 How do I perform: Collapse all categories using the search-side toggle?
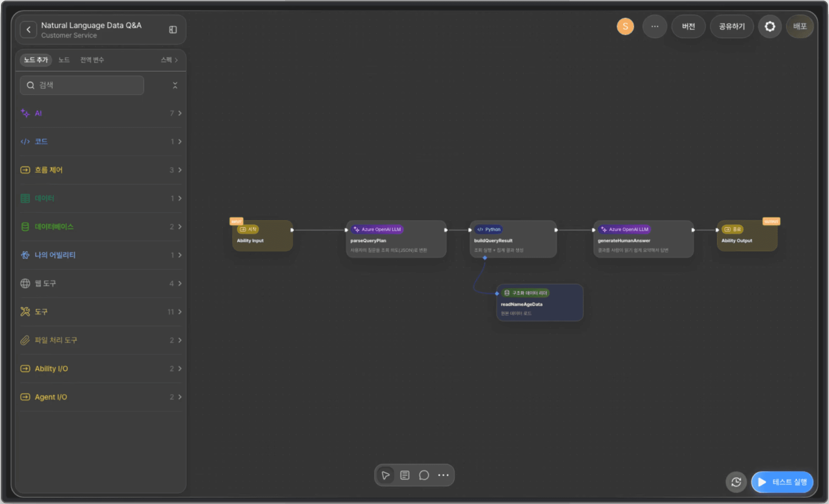point(175,85)
